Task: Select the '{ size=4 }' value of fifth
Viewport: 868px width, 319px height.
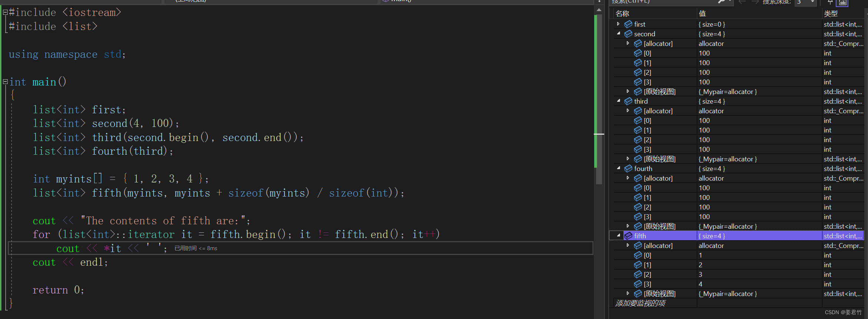Action: point(712,236)
